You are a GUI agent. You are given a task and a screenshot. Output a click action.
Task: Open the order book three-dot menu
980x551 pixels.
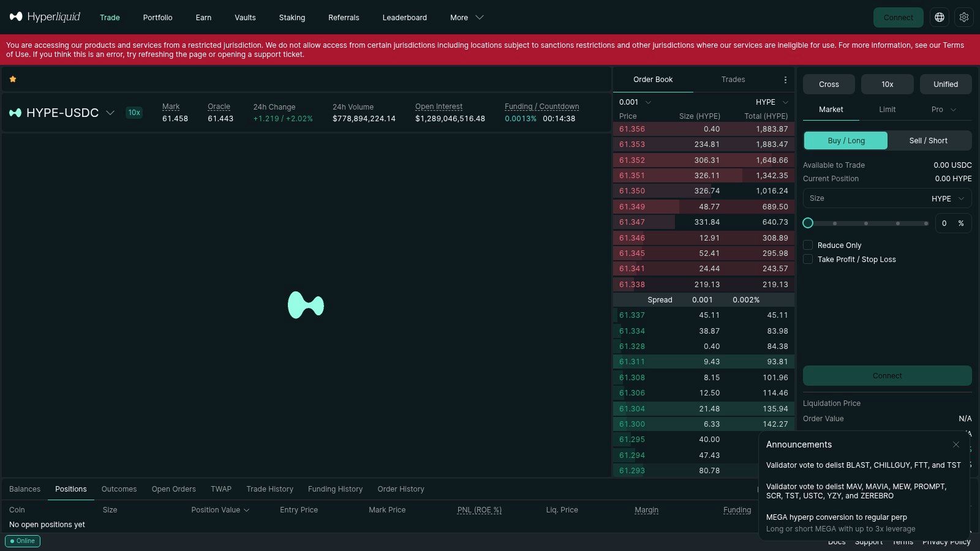pos(785,80)
